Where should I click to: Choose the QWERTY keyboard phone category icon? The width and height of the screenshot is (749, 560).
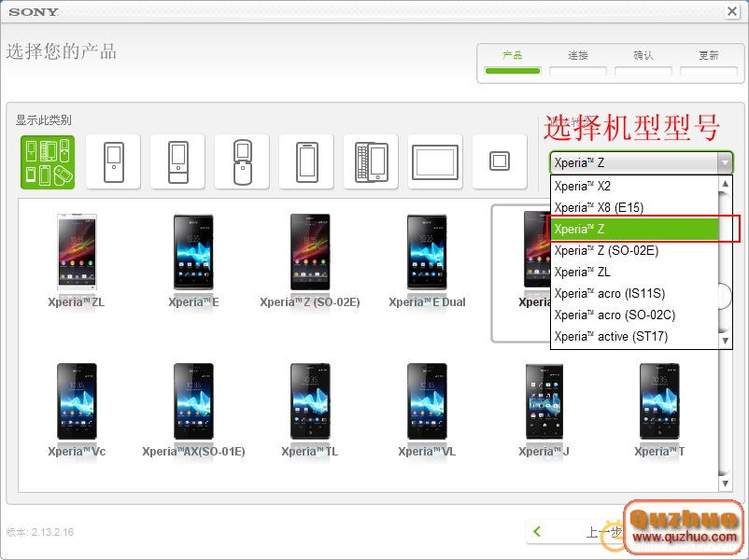click(371, 161)
